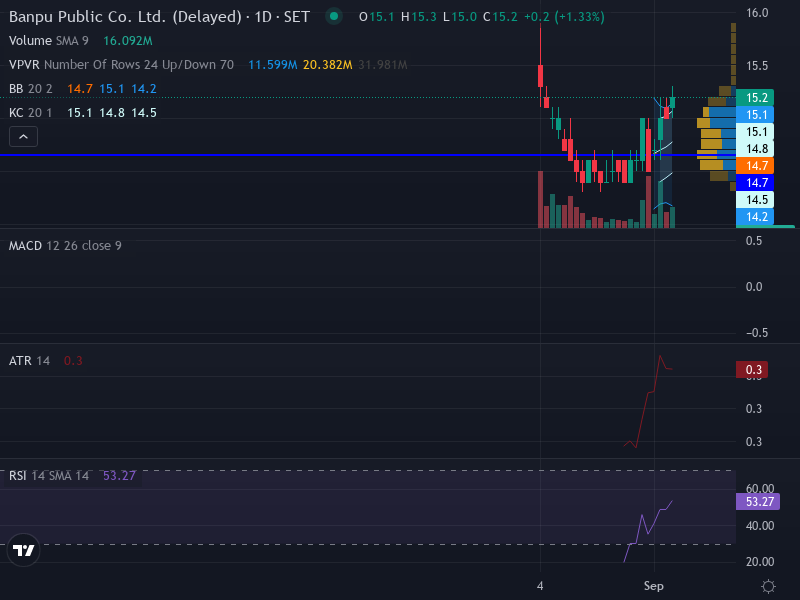
Task: Collapse the indicator legend with chevron button
Action: (x=23, y=137)
